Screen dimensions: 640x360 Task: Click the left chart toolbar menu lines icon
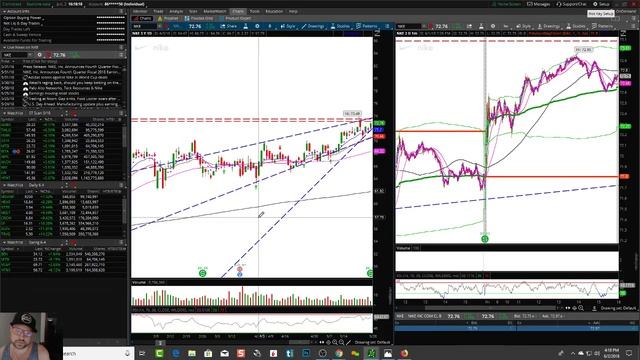click(387, 26)
